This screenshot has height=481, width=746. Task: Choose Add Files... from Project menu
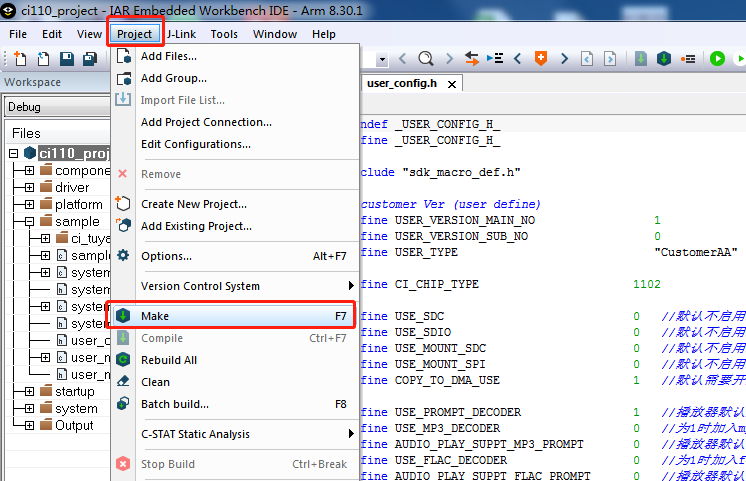(235, 56)
